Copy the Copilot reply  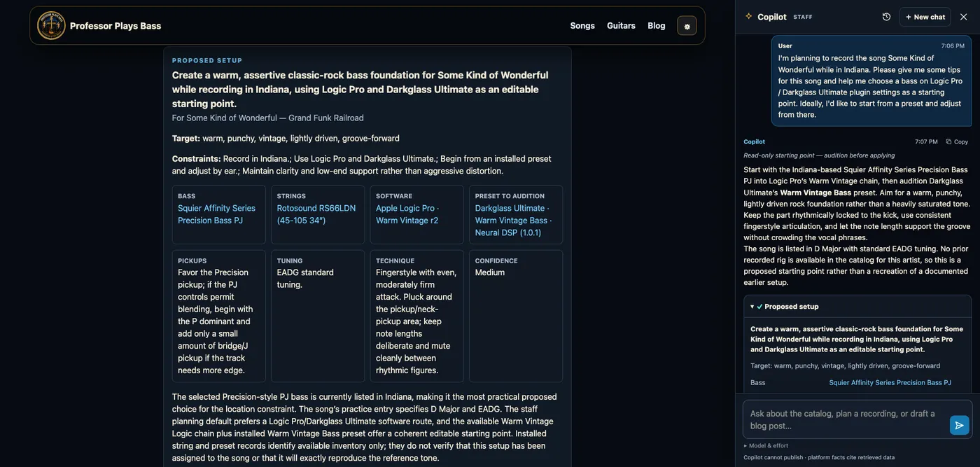(957, 141)
